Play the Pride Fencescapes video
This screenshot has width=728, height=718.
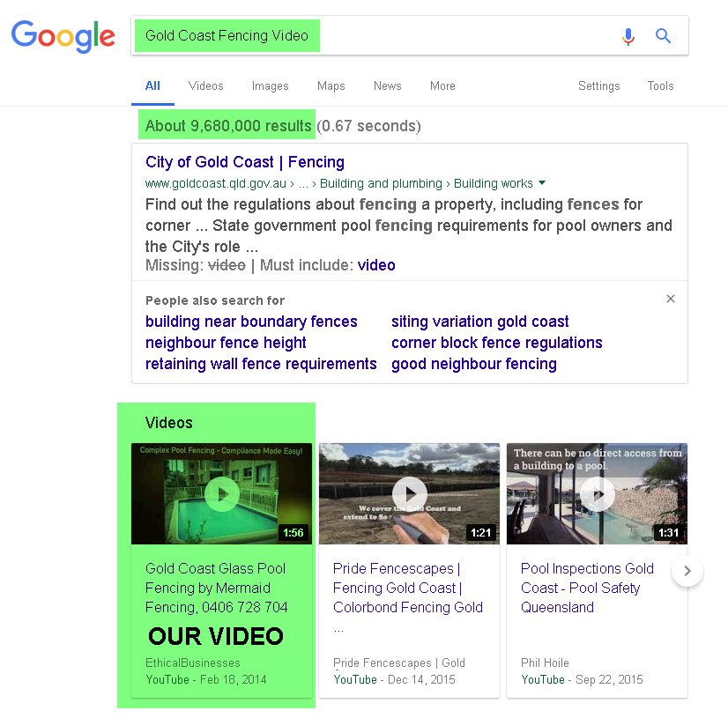point(410,494)
